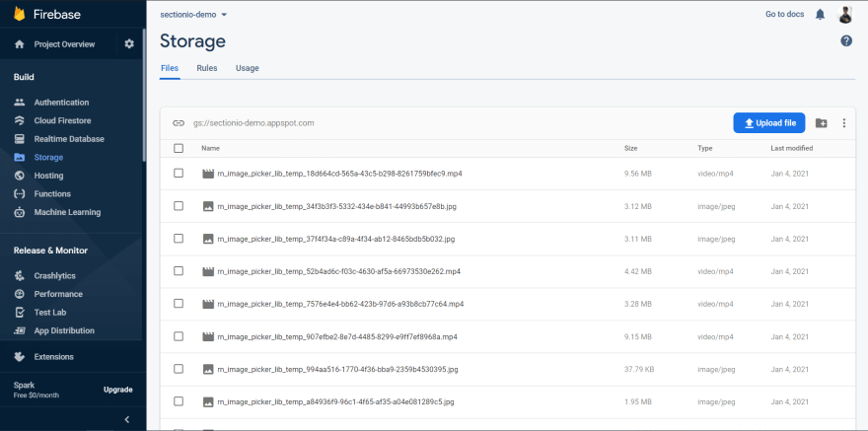
Task: Click the Size column header
Action: point(630,148)
